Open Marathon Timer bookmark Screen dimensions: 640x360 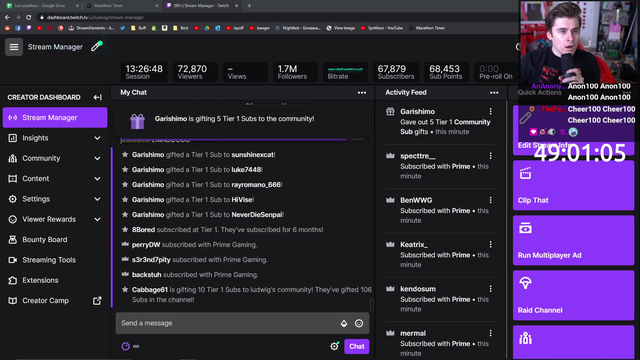tap(427, 28)
